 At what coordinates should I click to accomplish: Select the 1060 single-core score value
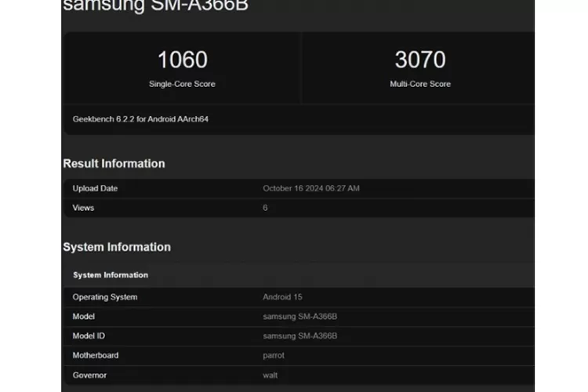tap(182, 60)
